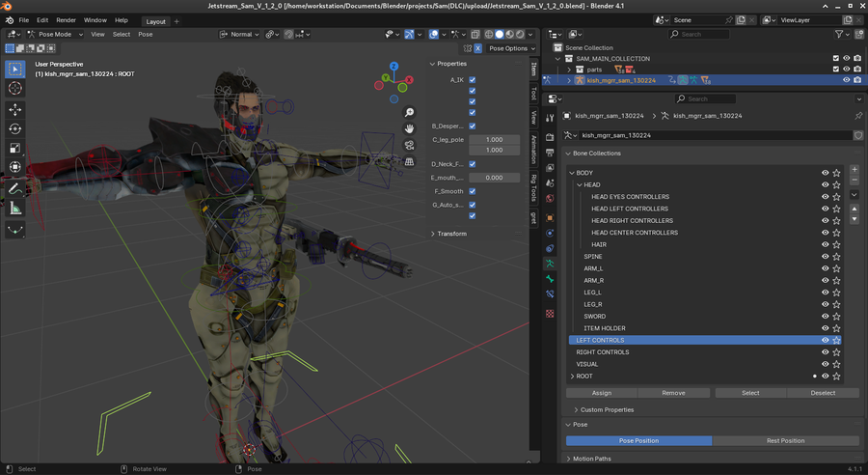
Task: Select rendered viewport shading sphere
Action: pyautogui.click(x=520, y=35)
